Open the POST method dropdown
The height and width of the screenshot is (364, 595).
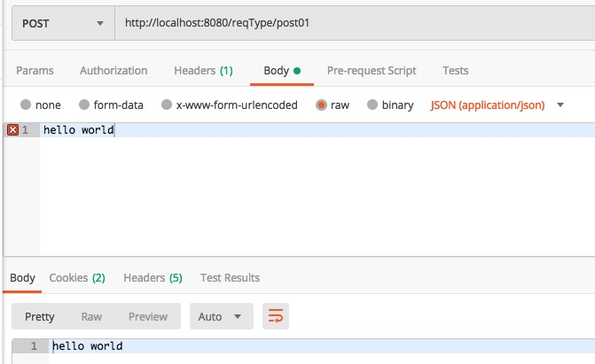(x=61, y=23)
